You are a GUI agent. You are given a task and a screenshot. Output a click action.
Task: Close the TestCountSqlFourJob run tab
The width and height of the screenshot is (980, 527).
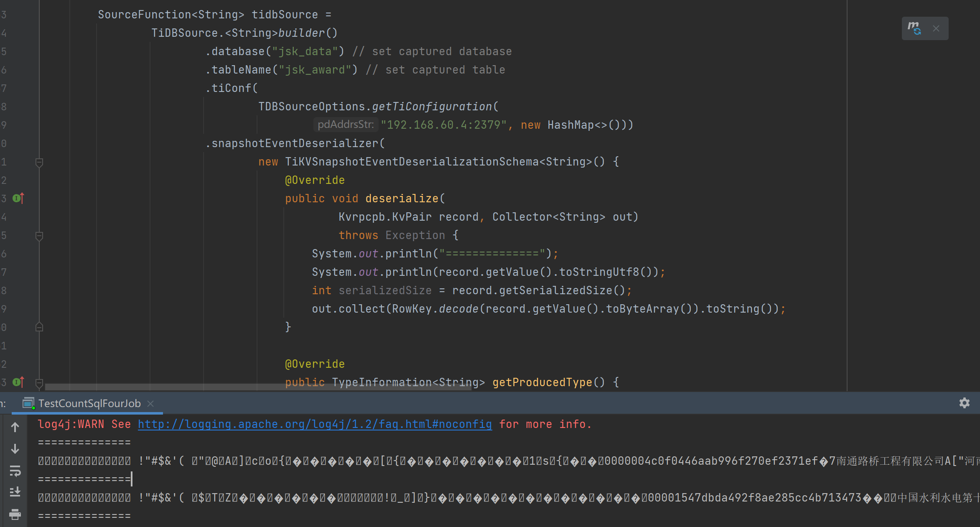tap(150, 403)
